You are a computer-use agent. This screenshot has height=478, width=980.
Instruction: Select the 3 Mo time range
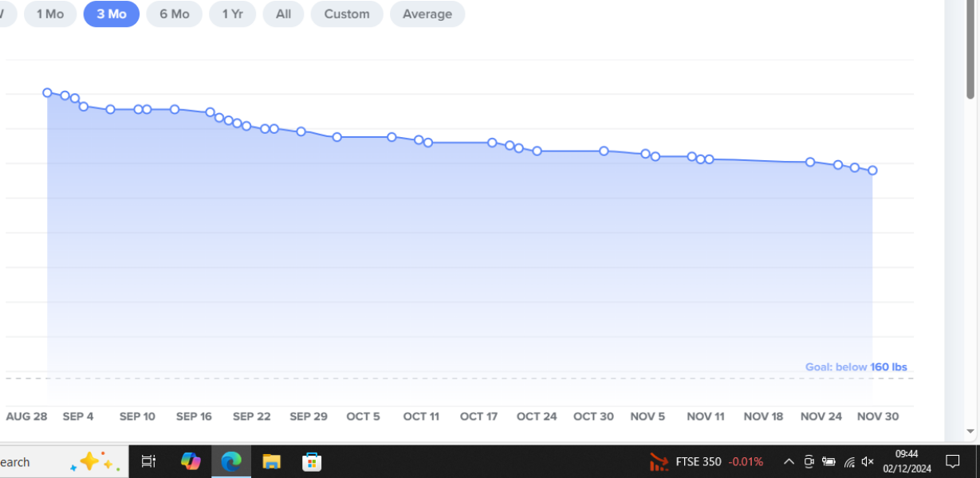pos(112,14)
